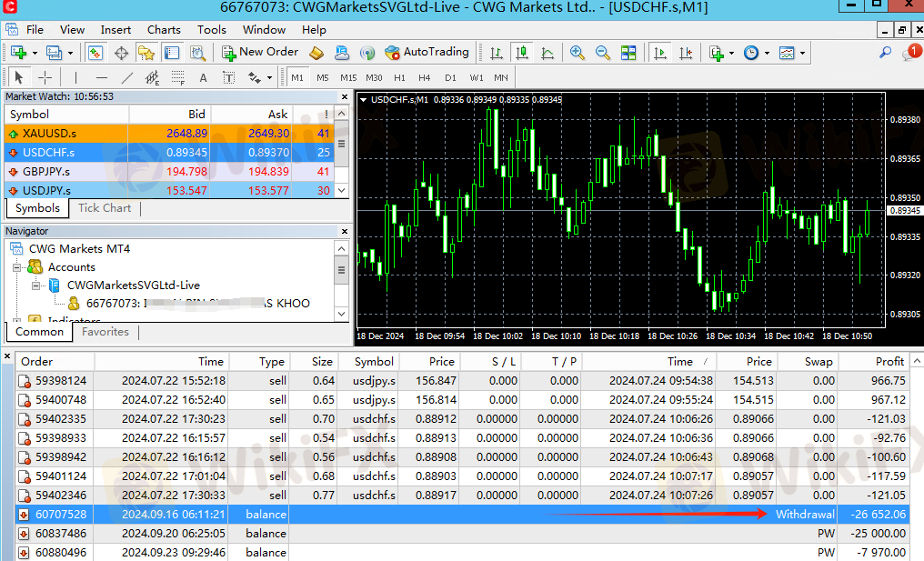Select the Equidistant Channel tool

(152, 77)
